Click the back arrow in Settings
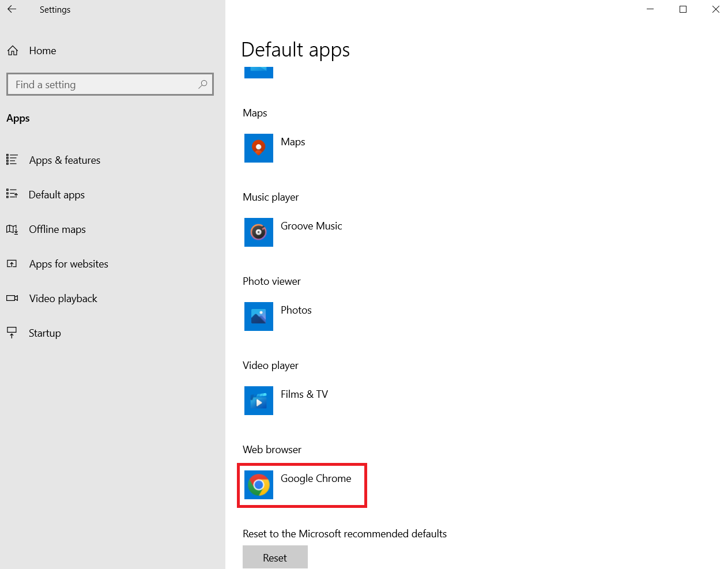 tap(12, 9)
